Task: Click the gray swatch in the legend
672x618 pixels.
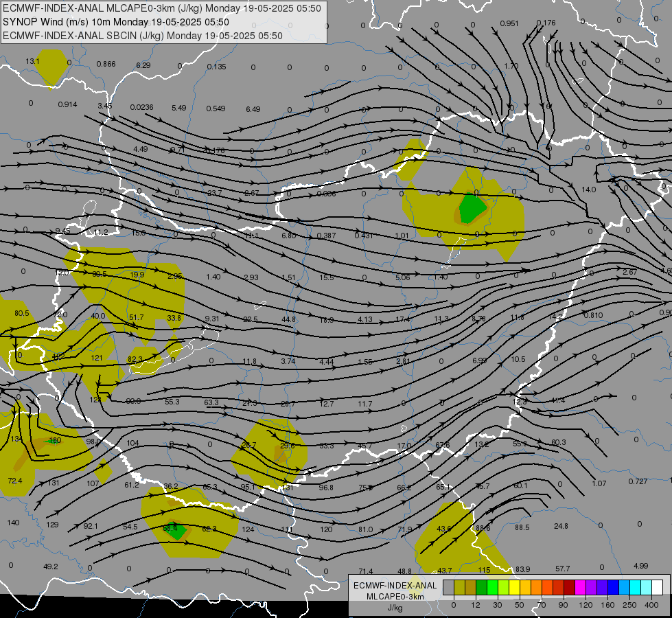Action: coord(449,587)
